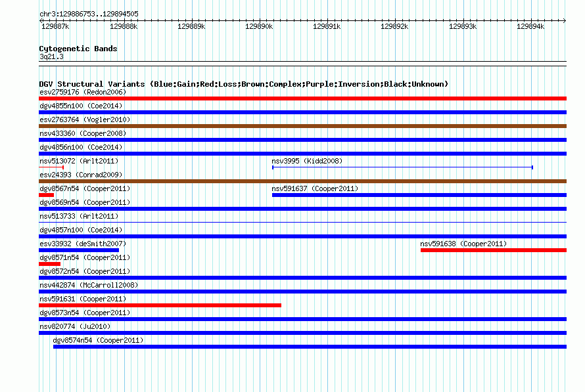Click the 129889k ruler tick
Image resolution: width=585 pixels, height=392 pixels.
point(191,26)
